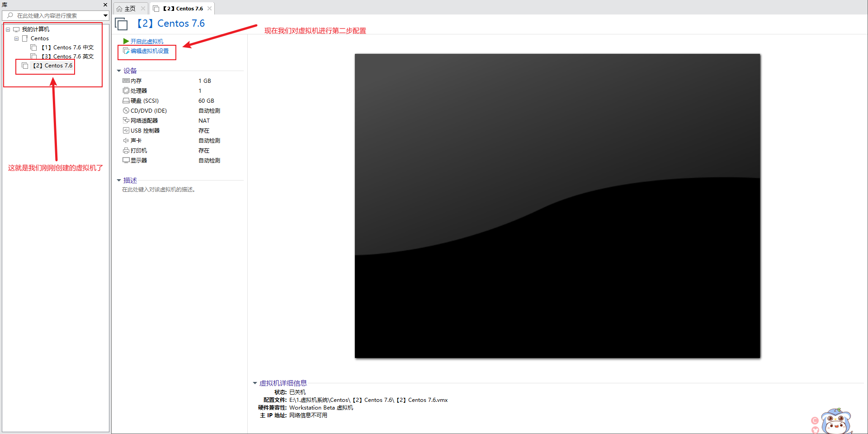Screen dimensions: 868x434
Task: Click the printer (打印机) device icon
Action: (126, 150)
